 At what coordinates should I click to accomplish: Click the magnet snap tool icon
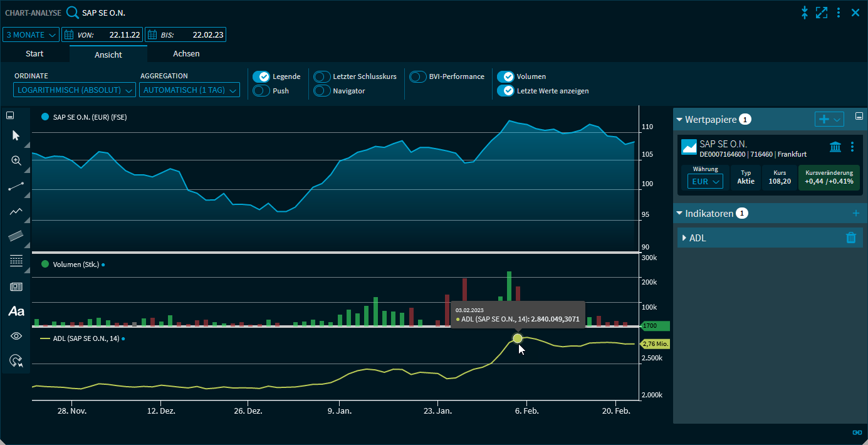point(16,361)
